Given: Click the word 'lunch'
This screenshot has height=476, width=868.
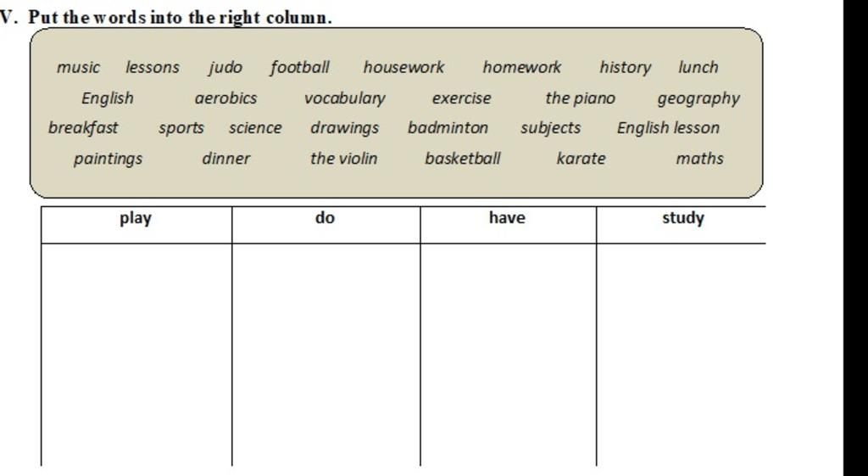Looking at the screenshot, I should pos(698,68).
